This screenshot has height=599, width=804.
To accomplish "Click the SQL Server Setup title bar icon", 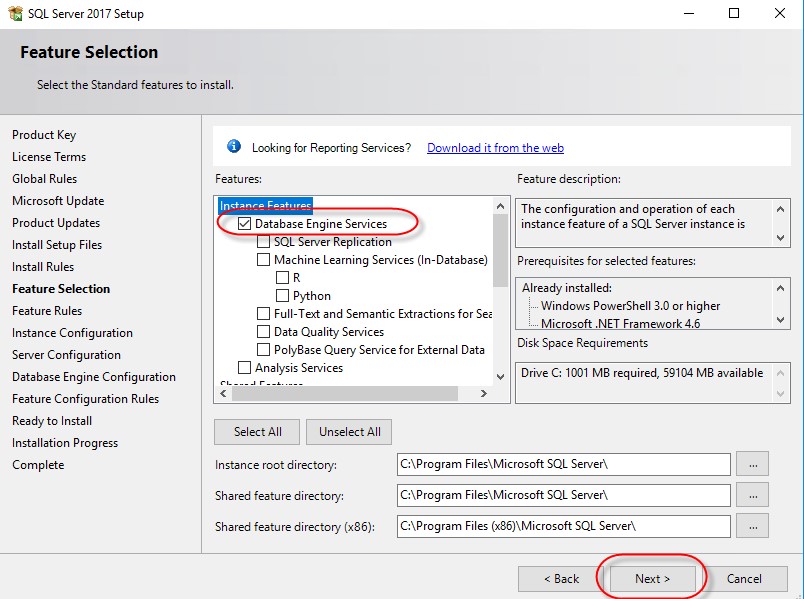I will coord(15,13).
